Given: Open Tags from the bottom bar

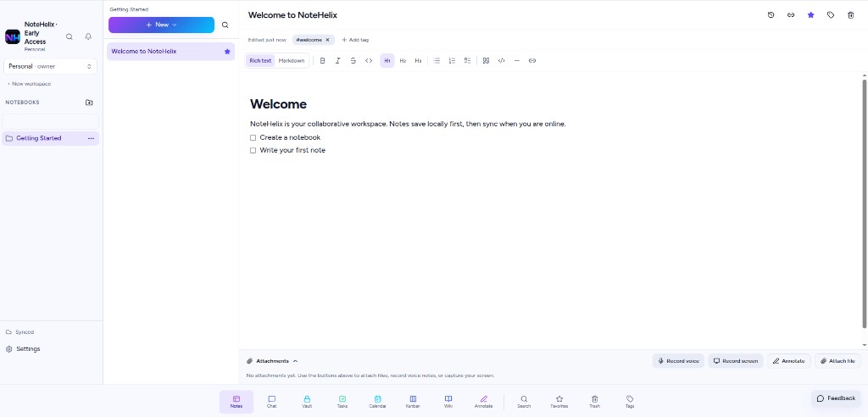Looking at the screenshot, I should pos(630,402).
